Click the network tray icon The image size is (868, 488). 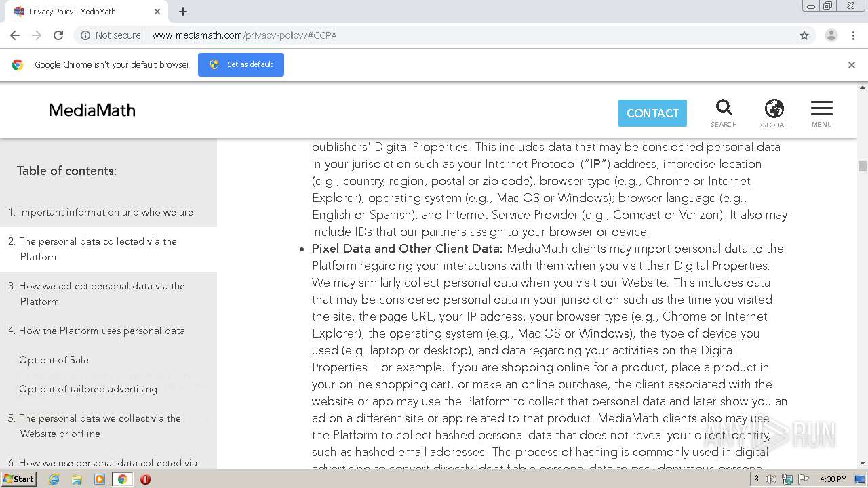(787, 479)
